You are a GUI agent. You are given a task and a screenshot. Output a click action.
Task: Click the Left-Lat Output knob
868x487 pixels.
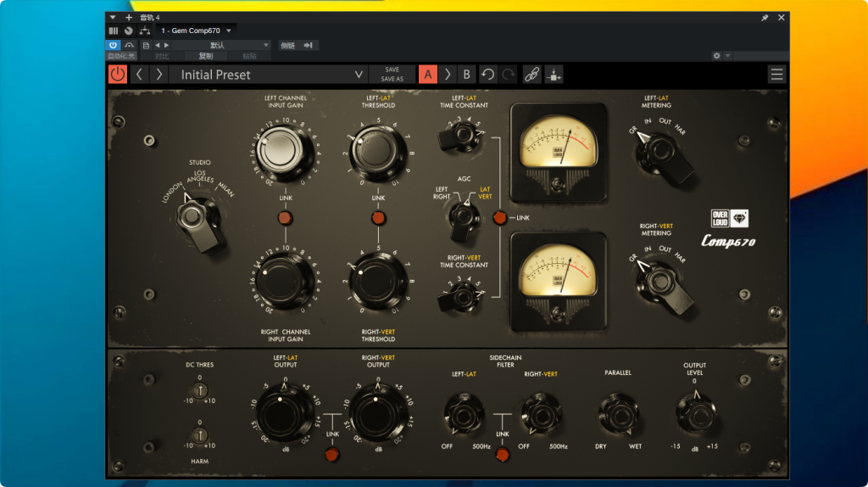[285, 413]
